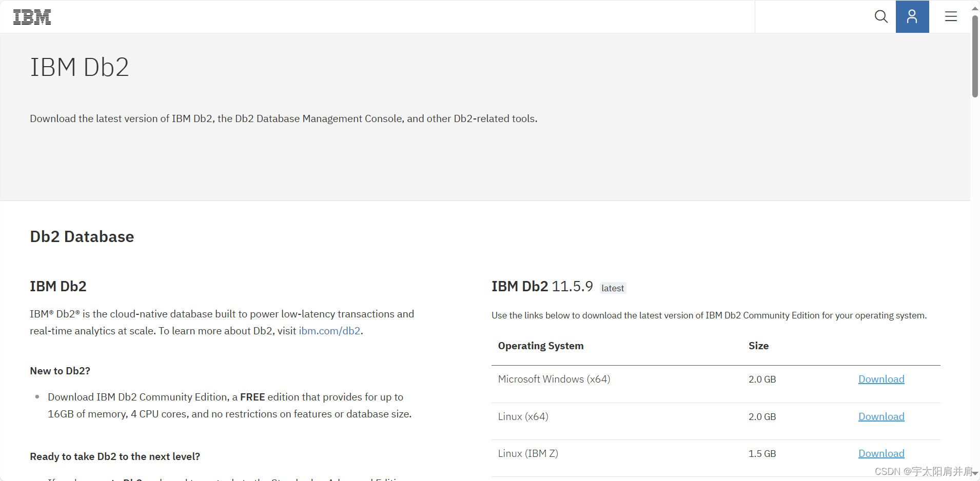Click the Operating System column header
Screen dimensions: 980x481
(541, 346)
